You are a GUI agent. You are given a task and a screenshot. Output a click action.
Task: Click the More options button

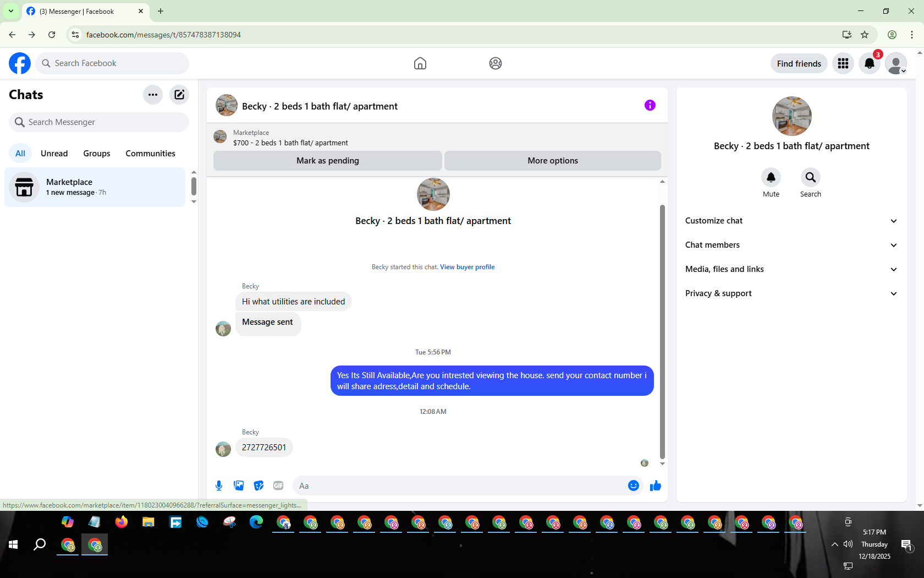[553, 161]
